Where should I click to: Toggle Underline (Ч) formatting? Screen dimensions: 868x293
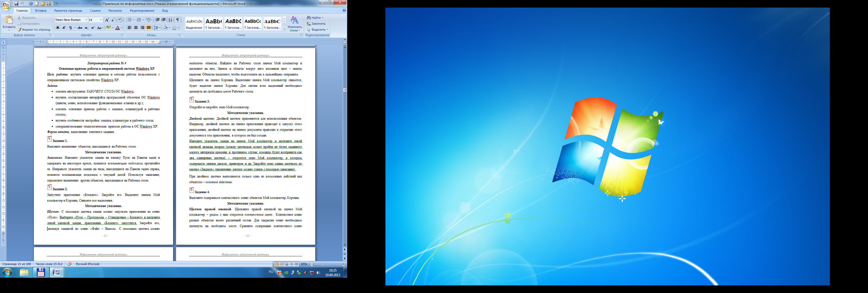pos(71,28)
